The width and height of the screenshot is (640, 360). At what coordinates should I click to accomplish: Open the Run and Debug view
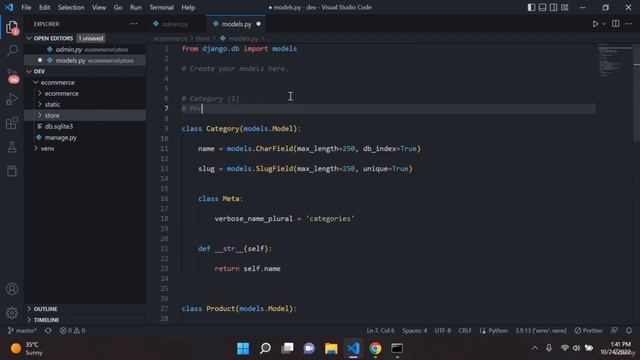click(12, 99)
